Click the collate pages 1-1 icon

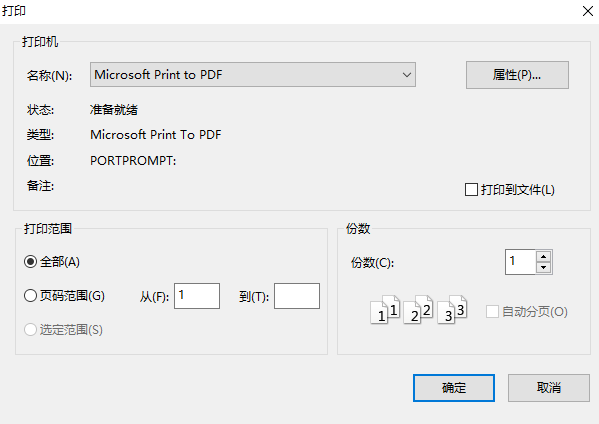click(385, 310)
